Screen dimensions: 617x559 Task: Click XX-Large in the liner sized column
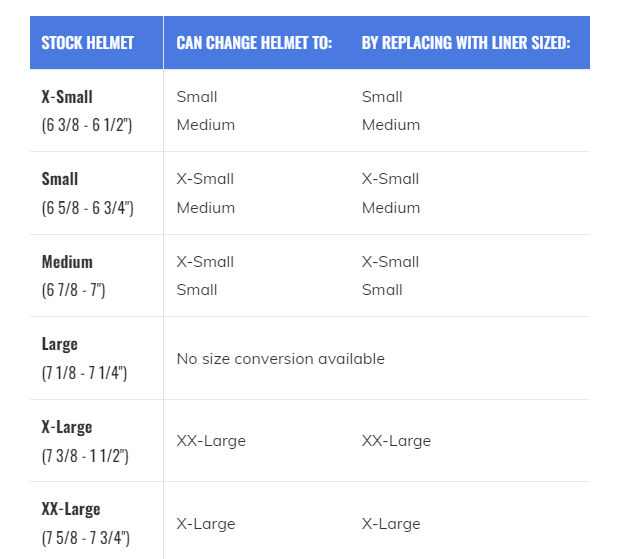pyautogui.click(x=396, y=441)
